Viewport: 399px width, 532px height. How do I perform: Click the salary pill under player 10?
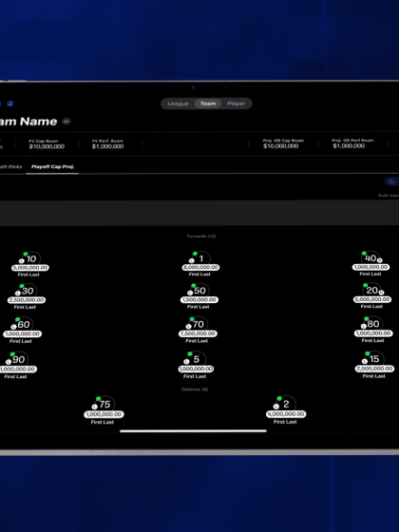pos(30,268)
